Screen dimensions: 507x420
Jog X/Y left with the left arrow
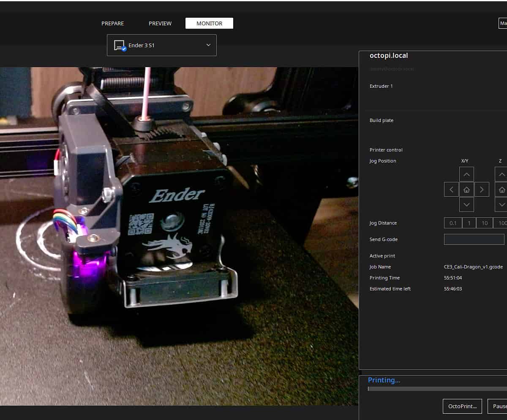451,190
